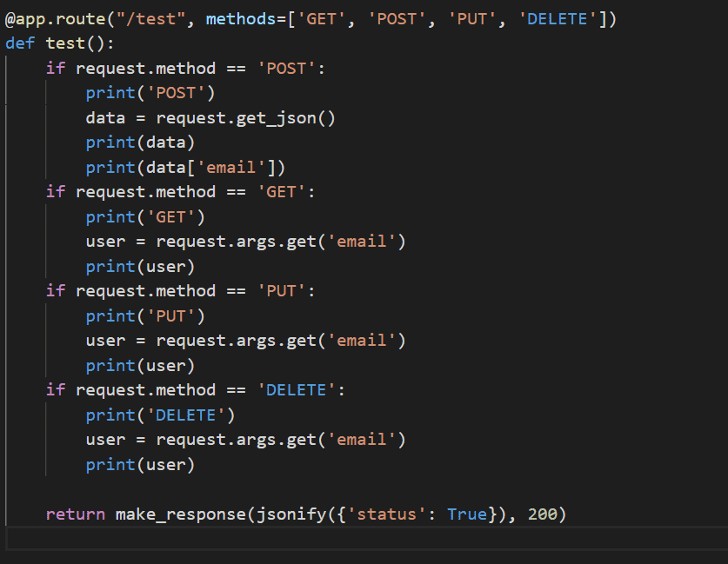Click the line if request.method == 'POST'
728x564 pixels.
click(185, 69)
